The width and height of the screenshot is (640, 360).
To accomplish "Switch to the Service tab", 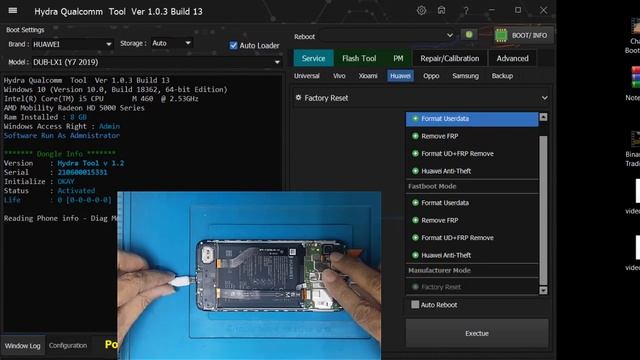I will 313,58.
